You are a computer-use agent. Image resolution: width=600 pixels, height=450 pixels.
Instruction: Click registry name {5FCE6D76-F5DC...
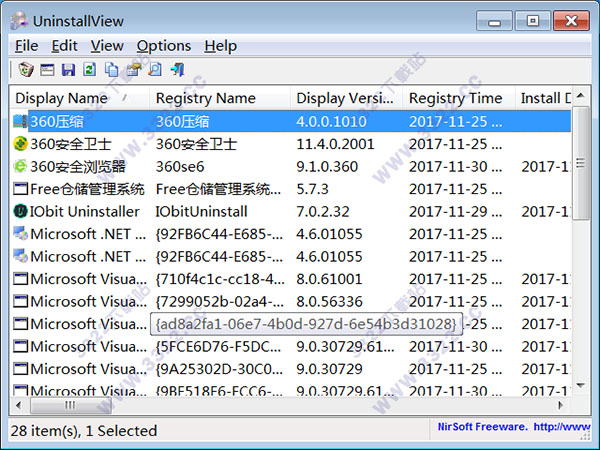(218, 346)
